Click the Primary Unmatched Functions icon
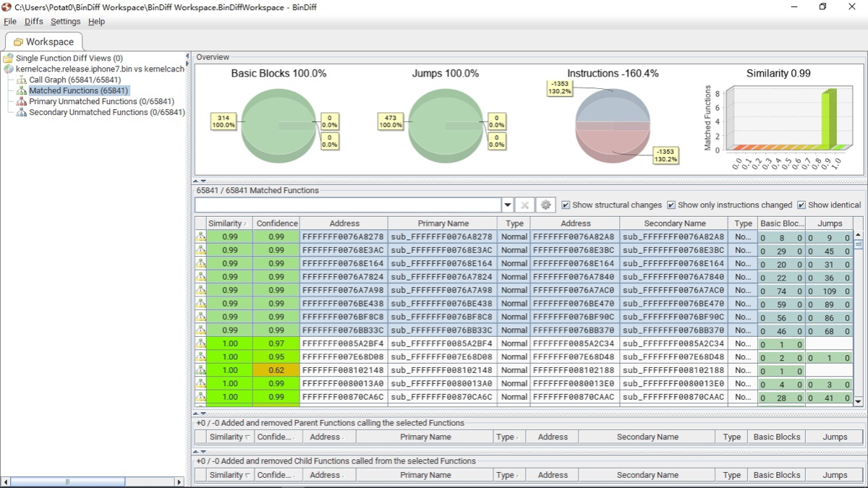Image resolution: width=868 pixels, height=488 pixels. click(22, 101)
